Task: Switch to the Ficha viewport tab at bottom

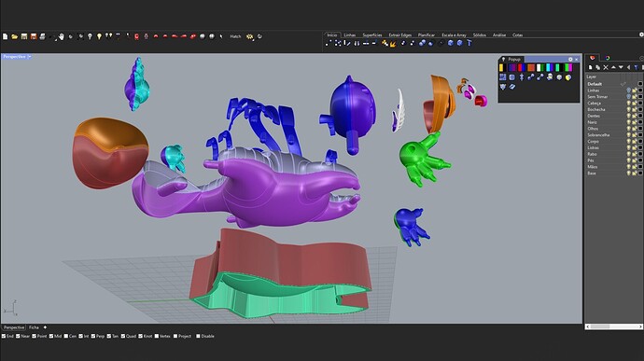Action: [34, 327]
